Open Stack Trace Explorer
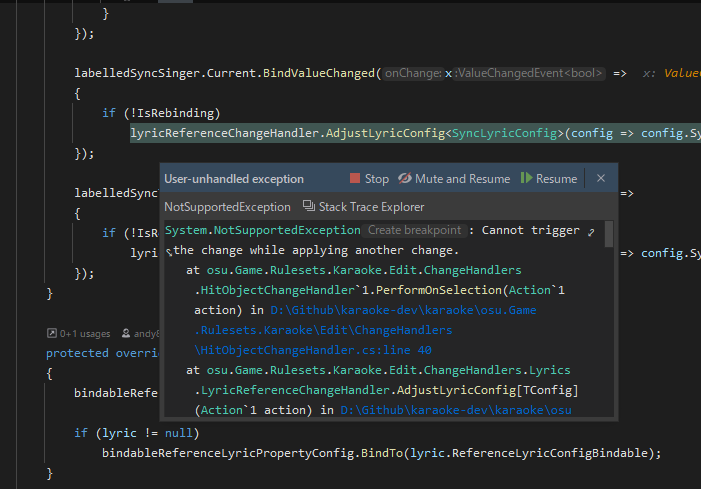 coord(363,207)
